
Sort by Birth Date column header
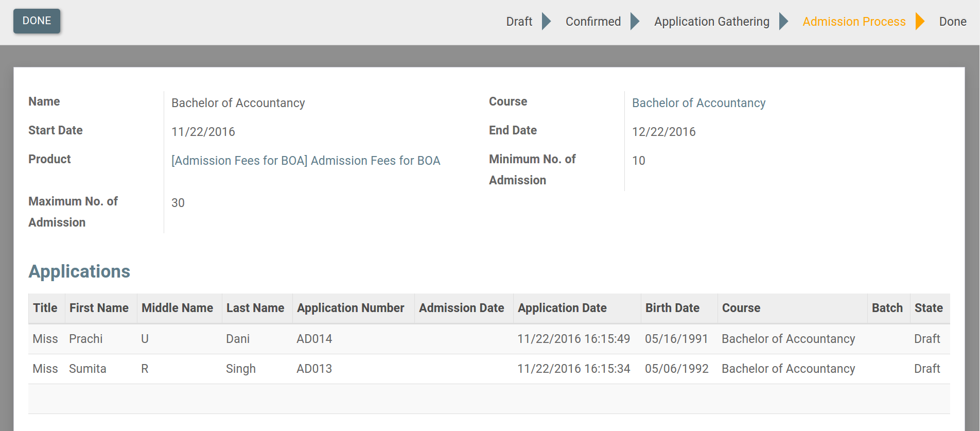point(672,308)
